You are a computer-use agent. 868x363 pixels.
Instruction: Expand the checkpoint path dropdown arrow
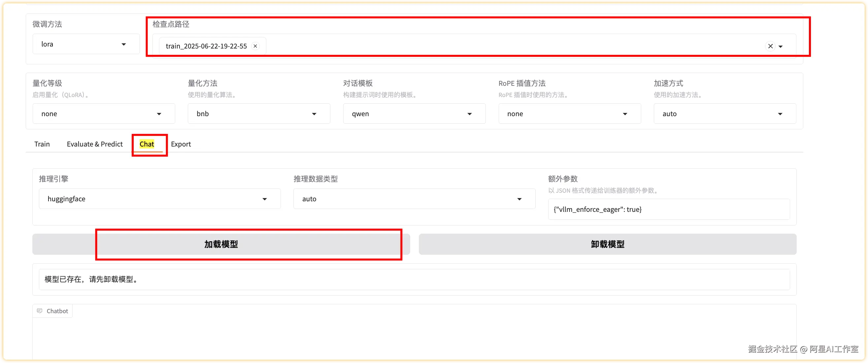[781, 47]
